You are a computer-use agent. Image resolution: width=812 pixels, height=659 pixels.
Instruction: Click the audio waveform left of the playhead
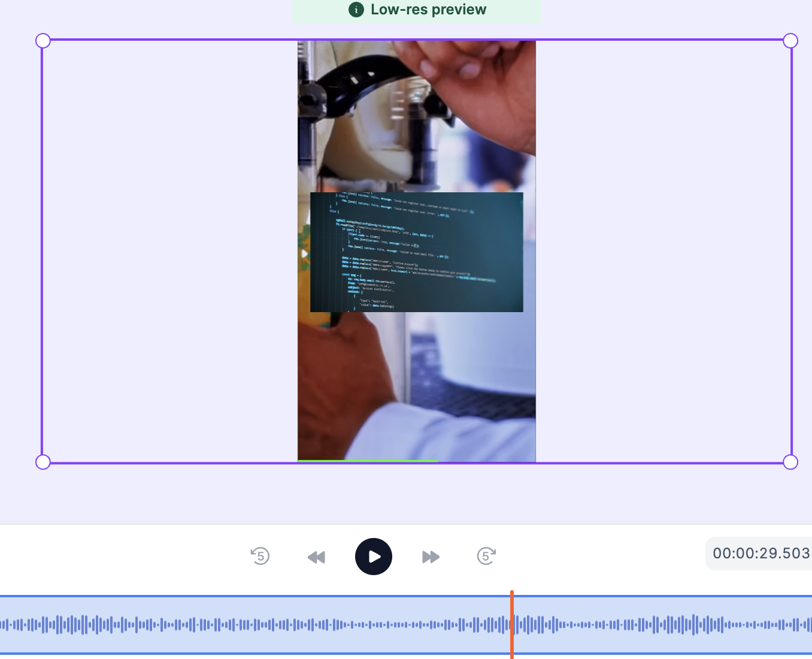[x=240, y=625]
